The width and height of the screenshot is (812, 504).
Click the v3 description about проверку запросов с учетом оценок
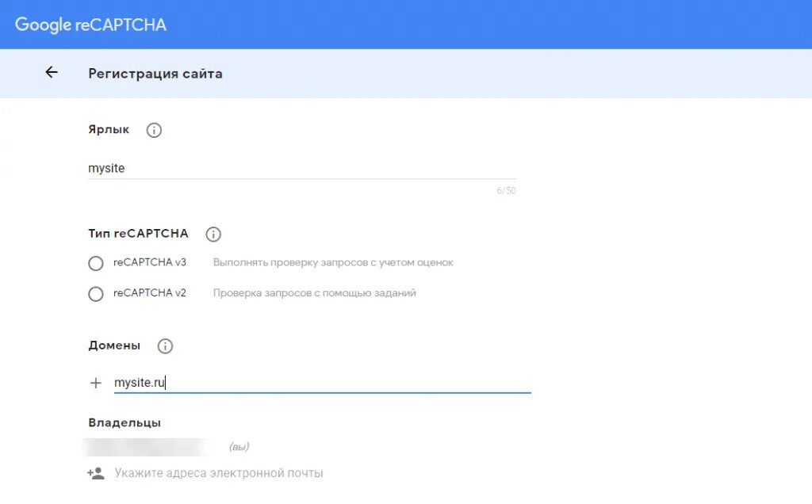[x=333, y=262]
